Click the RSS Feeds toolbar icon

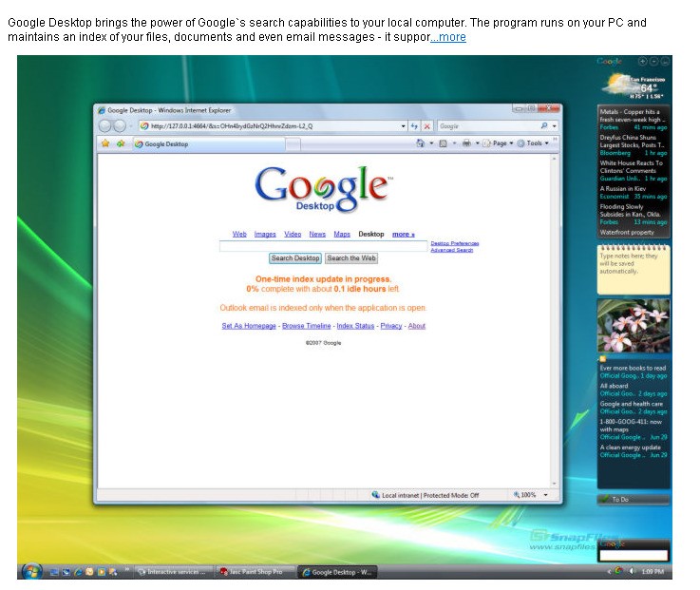(443, 143)
